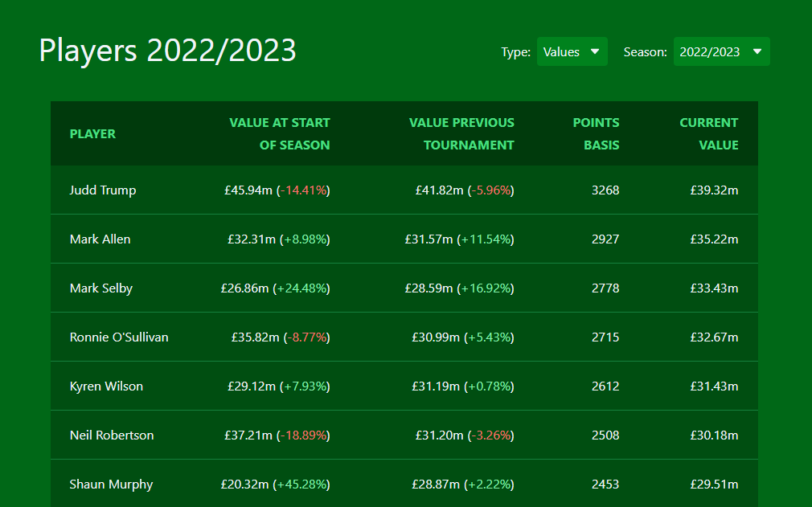Click the CURRENT VALUE column header
The width and height of the screenshot is (812, 507).
pyautogui.click(x=709, y=134)
